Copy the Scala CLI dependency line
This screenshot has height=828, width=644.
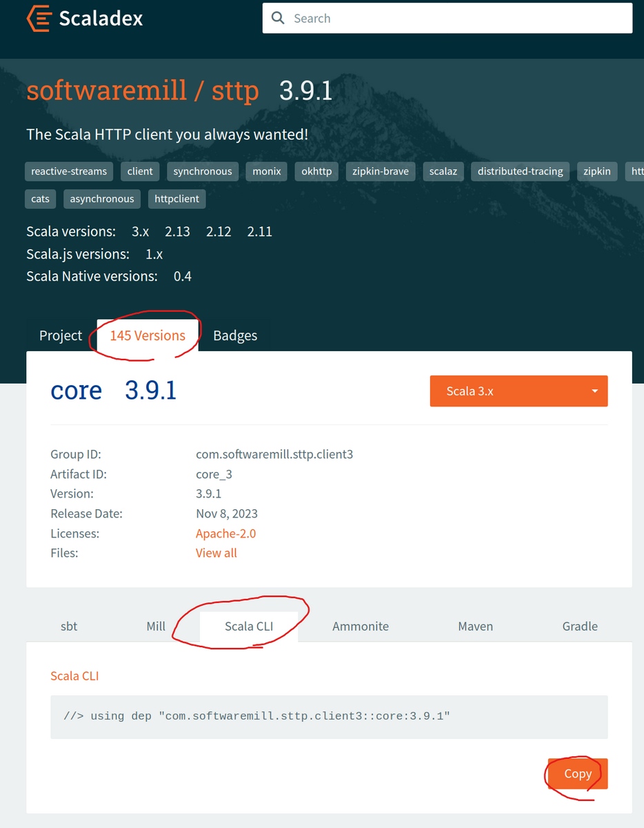(x=578, y=773)
